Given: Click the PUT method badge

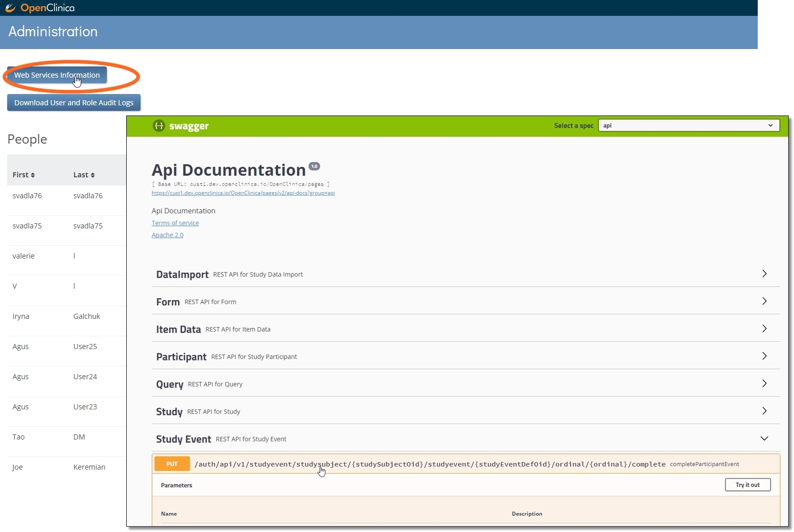Looking at the screenshot, I should tap(172, 464).
